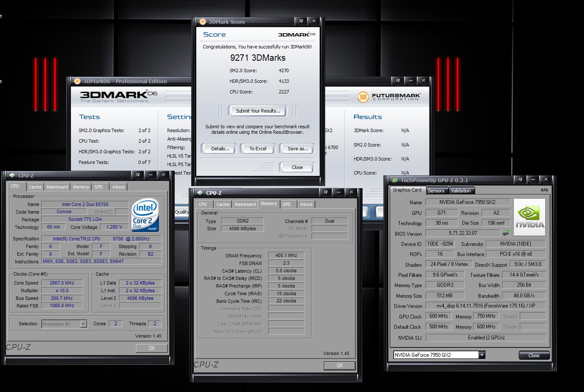Click the Intel Core 2 Duo logo
Image resolution: width=584 pixels, height=392 pixels.
145,215
